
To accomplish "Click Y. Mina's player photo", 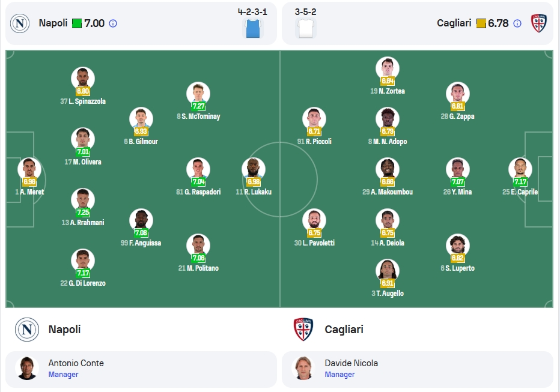I will click(457, 169).
